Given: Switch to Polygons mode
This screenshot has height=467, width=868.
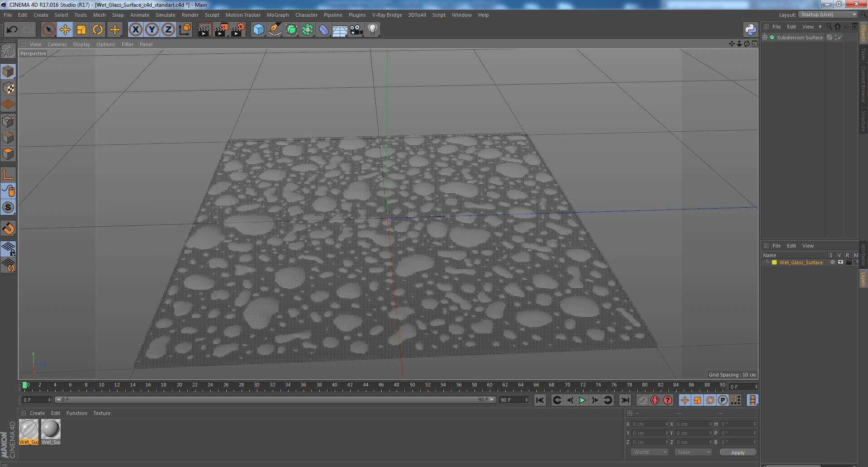Looking at the screenshot, I should pyautogui.click(x=8, y=154).
